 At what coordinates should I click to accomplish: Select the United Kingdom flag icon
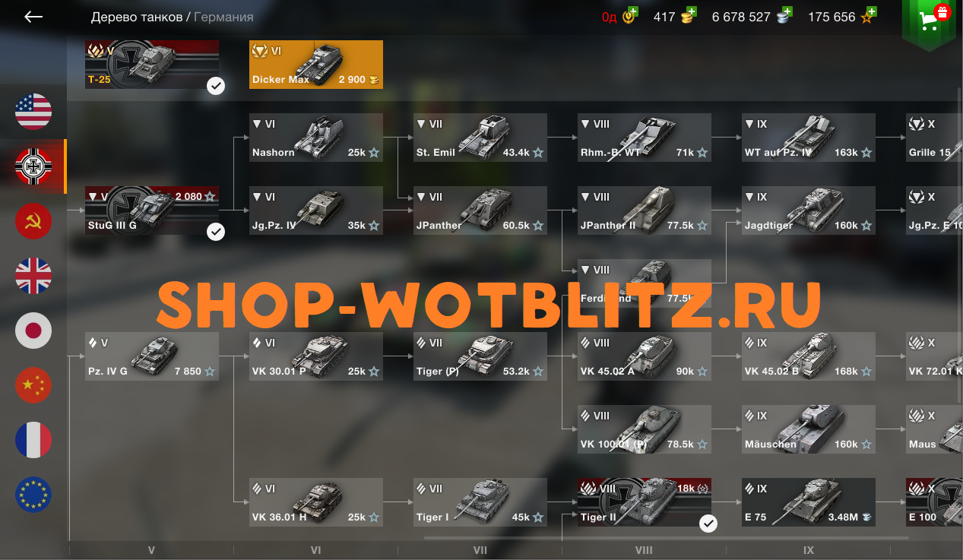(33, 276)
